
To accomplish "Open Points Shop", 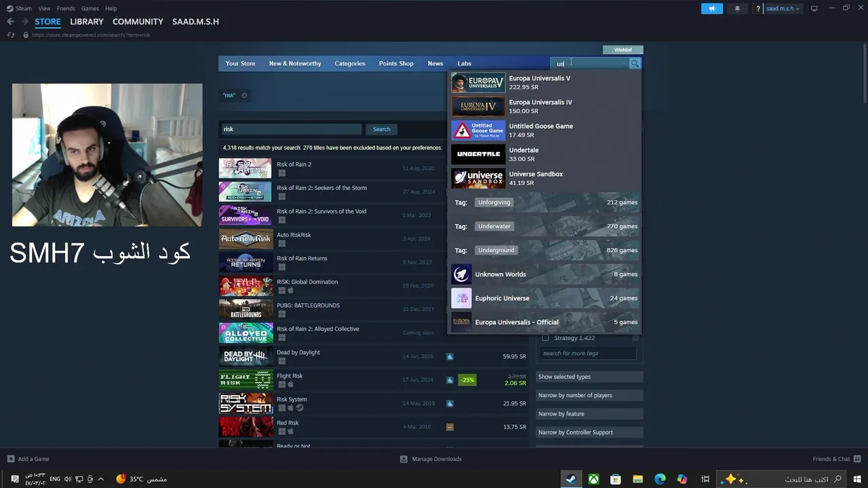I will (396, 64).
